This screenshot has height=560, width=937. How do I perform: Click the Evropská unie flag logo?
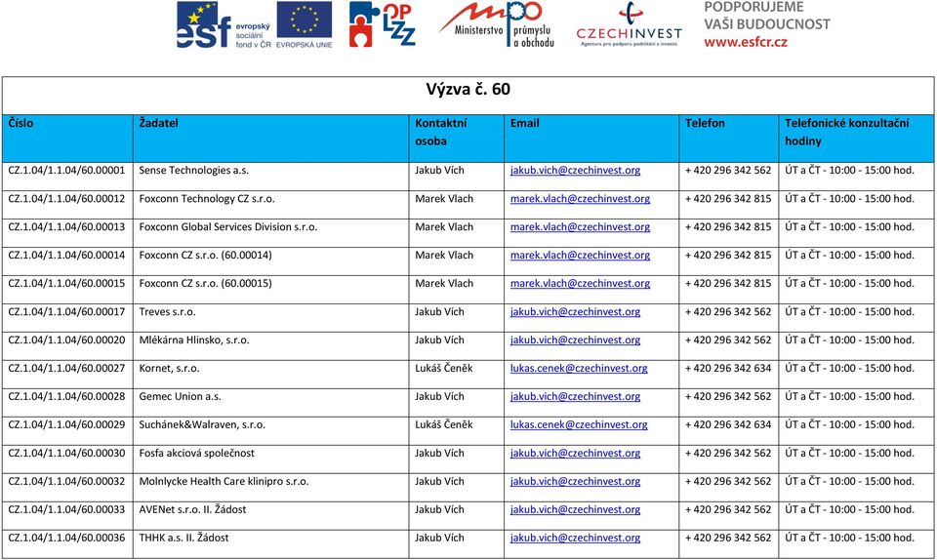(305, 25)
